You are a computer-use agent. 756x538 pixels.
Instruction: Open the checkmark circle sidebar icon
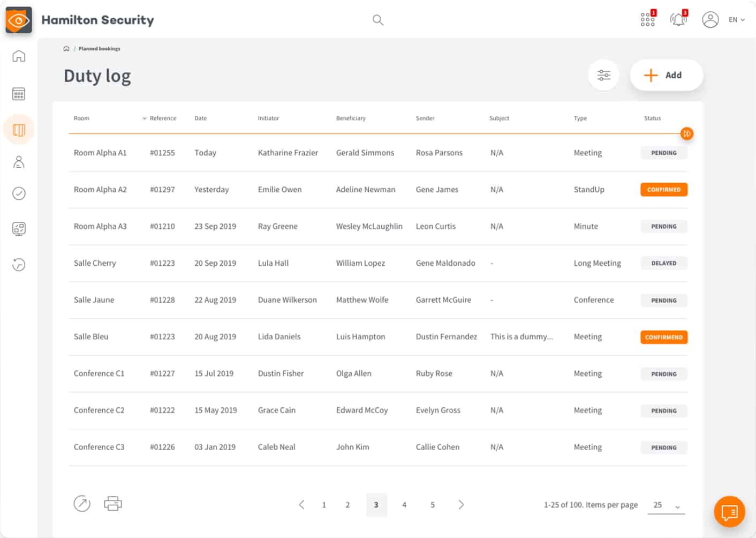point(19,193)
